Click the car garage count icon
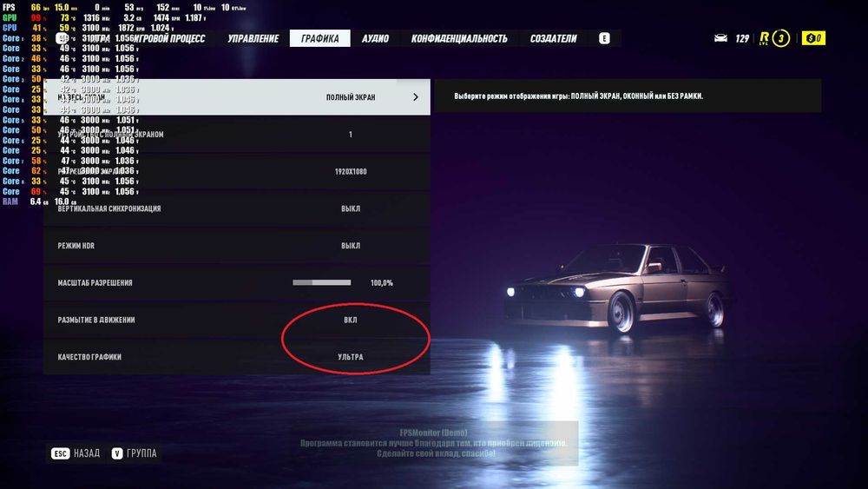 720,38
